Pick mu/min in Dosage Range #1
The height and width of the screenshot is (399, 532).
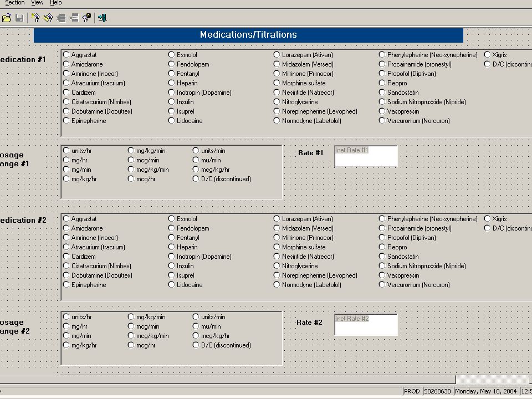196,160
